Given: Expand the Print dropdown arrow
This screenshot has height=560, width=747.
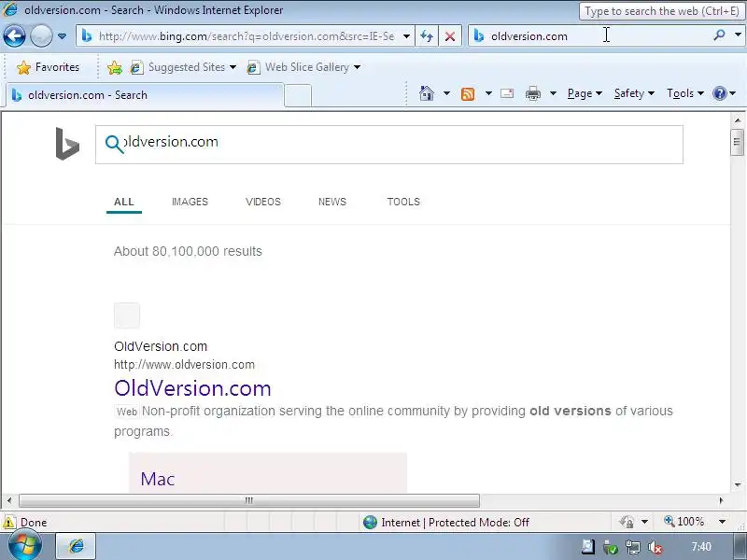Looking at the screenshot, I should [553, 93].
